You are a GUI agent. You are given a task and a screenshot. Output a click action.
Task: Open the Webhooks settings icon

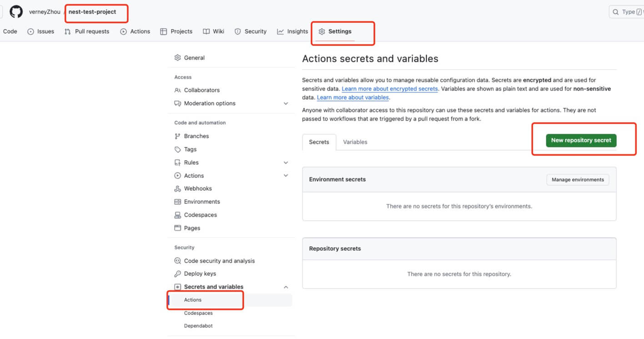(178, 189)
